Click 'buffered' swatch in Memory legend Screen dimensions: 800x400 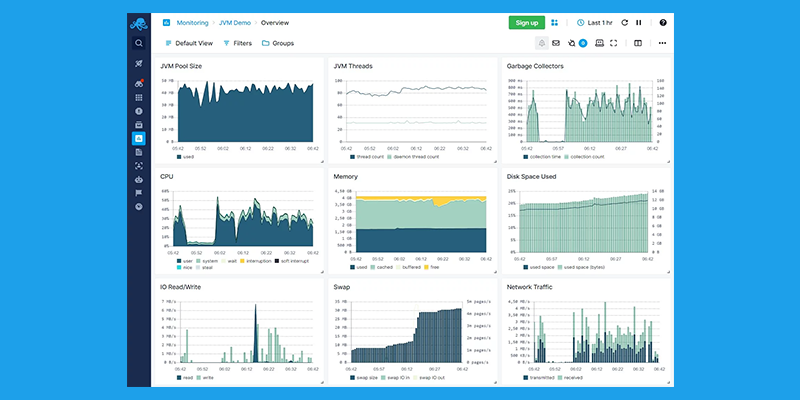click(398, 267)
